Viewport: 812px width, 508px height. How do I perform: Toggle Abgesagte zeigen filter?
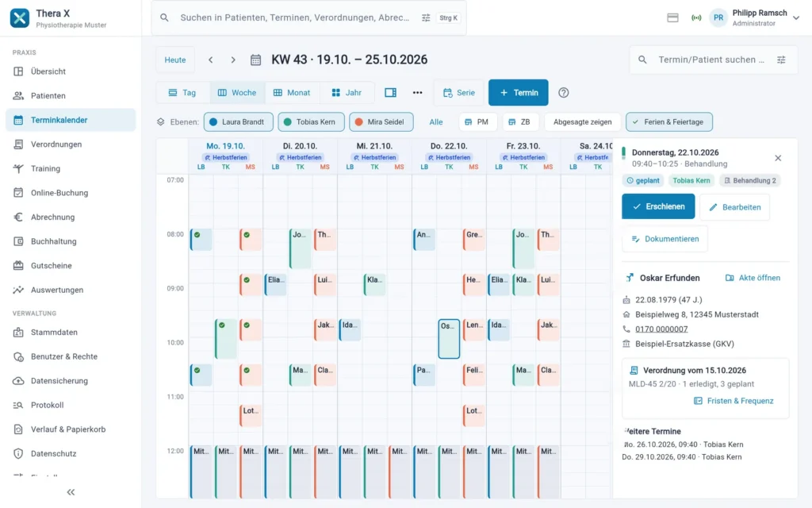pyautogui.click(x=583, y=121)
